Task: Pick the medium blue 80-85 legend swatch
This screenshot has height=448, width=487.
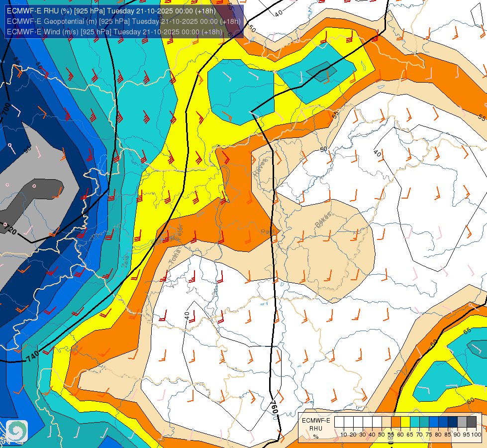Action: click(x=443, y=423)
